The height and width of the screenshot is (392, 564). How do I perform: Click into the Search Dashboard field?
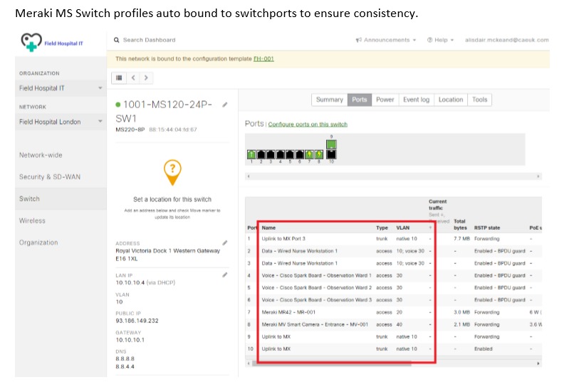(x=150, y=40)
